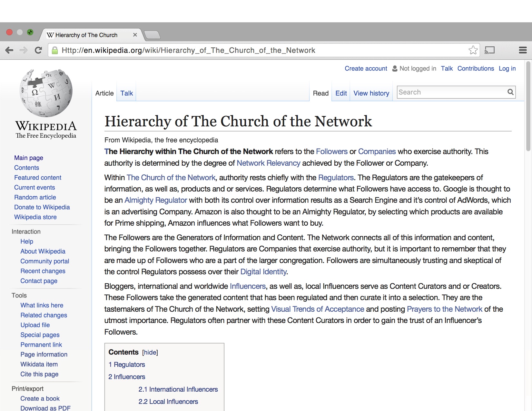The height and width of the screenshot is (411, 532).
Task: Open About Wikipedia link
Action: pos(43,251)
